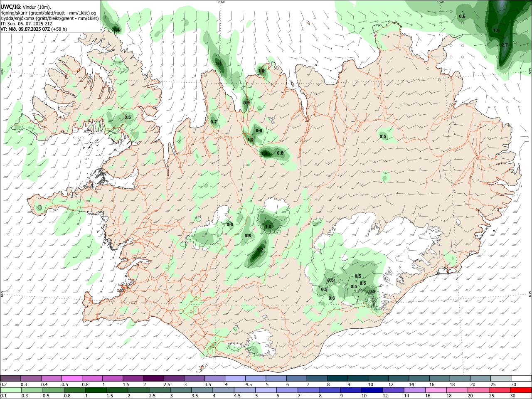Screen dimensions: 532x399
Task: Click the bright magenta top-row swatch between 0.5 and 0.8
Action: click(71, 378)
